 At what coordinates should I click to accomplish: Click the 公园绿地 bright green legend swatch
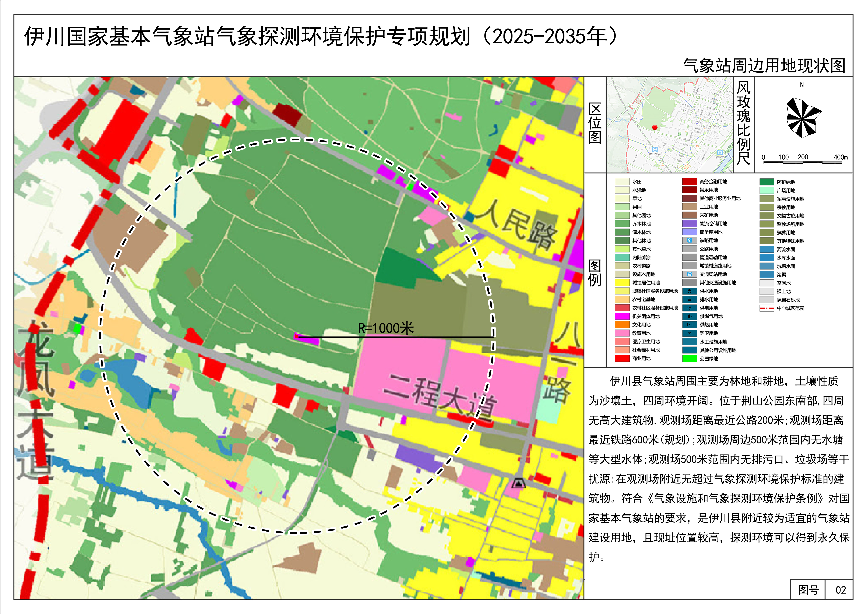pos(690,358)
